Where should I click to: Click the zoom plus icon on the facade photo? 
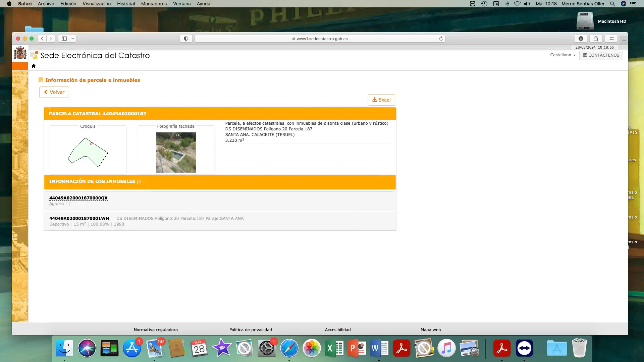coord(179,135)
